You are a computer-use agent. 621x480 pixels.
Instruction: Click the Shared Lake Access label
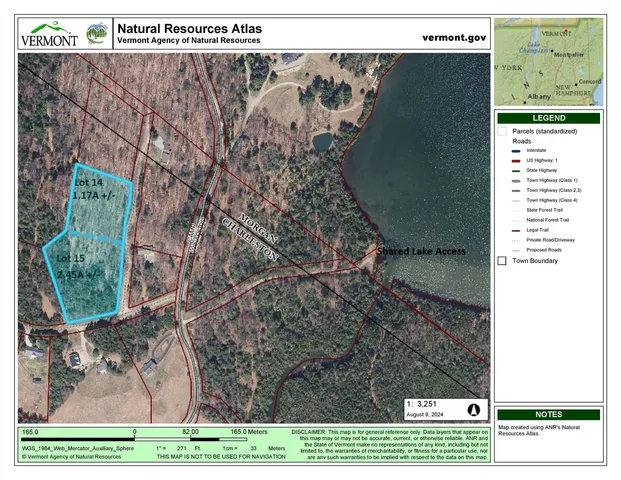pos(420,251)
